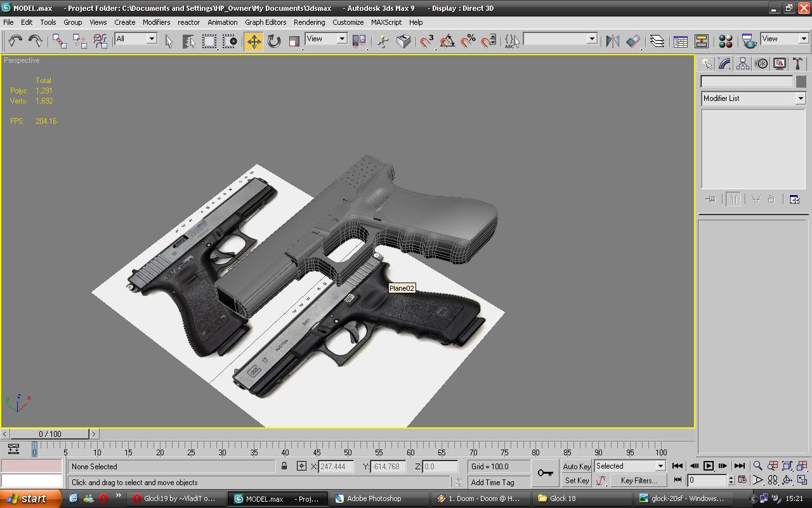Viewport: 812px width, 508px height.
Task: Go to the start frame
Action: pyautogui.click(x=678, y=466)
